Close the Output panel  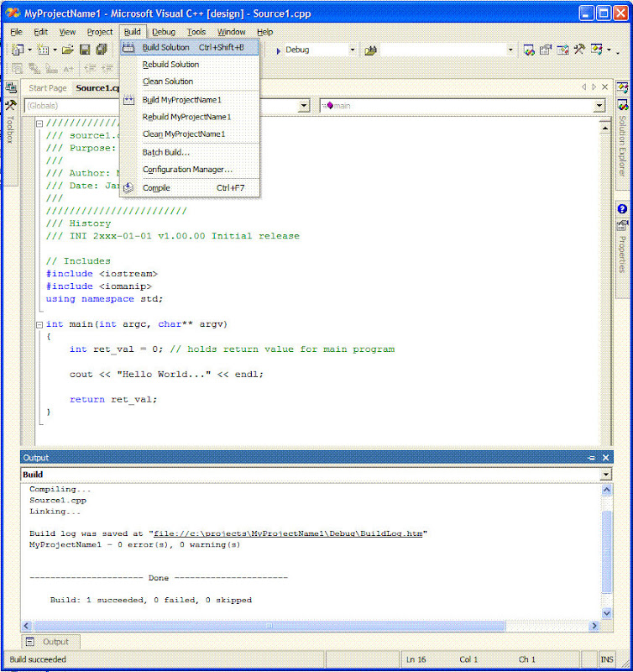coord(605,458)
